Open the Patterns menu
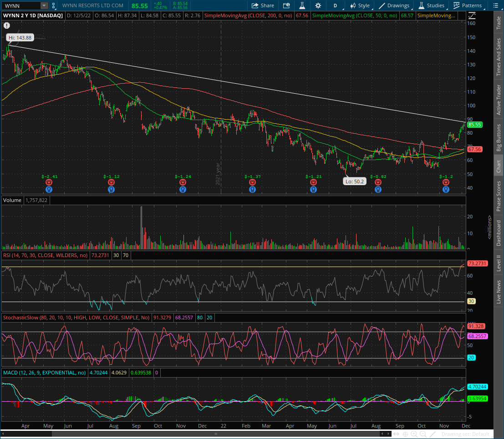This screenshot has height=439, width=504. [468, 5]
